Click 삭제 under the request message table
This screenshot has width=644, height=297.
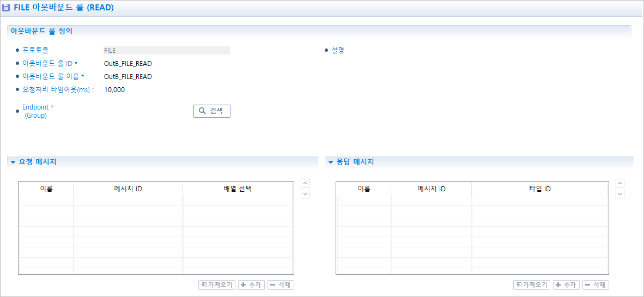(x=281, y=285)
